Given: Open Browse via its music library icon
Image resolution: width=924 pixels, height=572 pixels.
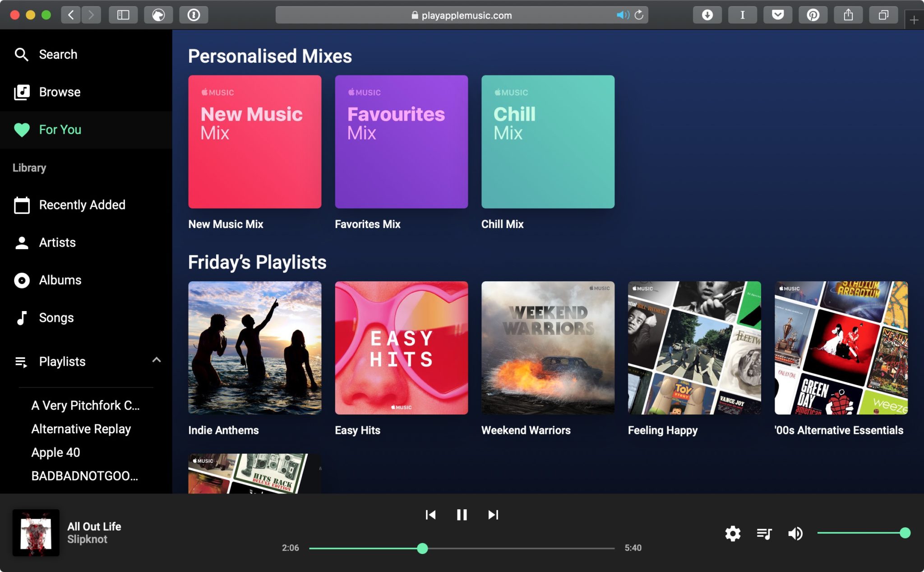Looking at the screenshot, I should pos(22,92).
